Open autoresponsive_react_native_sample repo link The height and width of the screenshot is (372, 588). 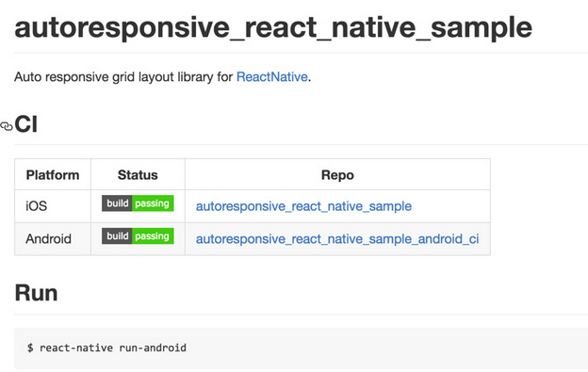303,206
